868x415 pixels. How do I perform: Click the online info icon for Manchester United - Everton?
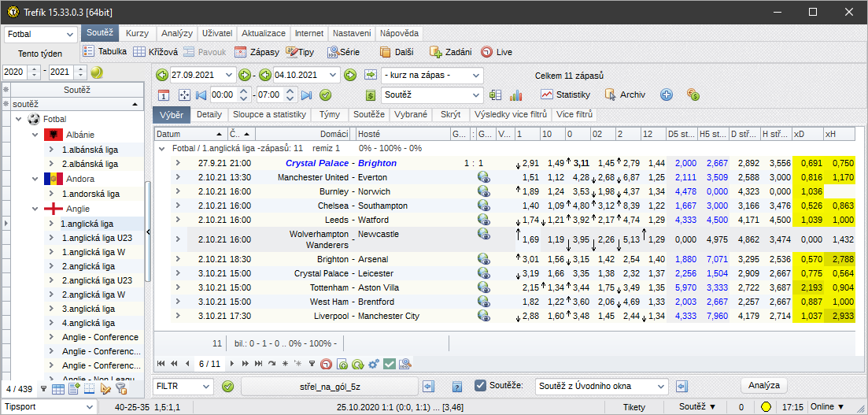[484, 177]
